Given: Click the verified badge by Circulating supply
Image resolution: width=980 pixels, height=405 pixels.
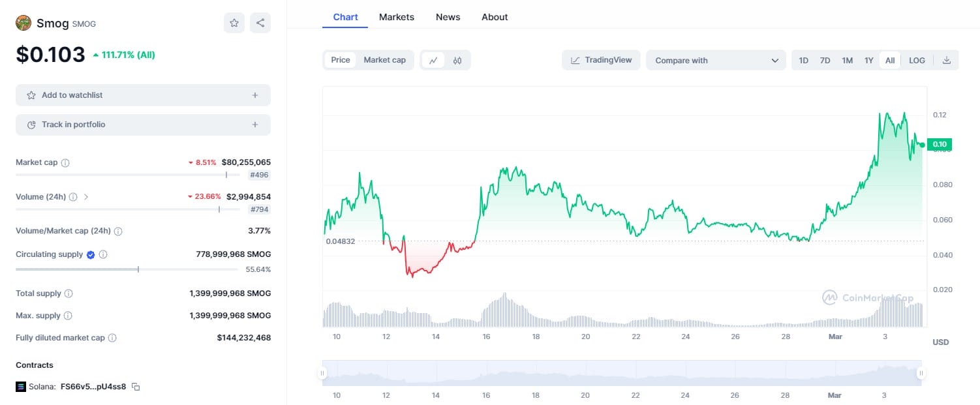Looking at the screenshot, I should (91, 254).
